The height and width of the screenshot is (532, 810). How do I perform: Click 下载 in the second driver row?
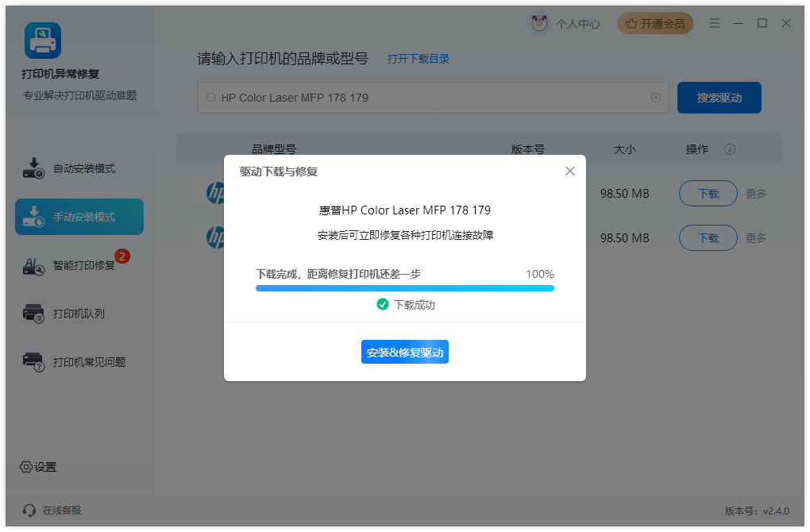(708, 237)
